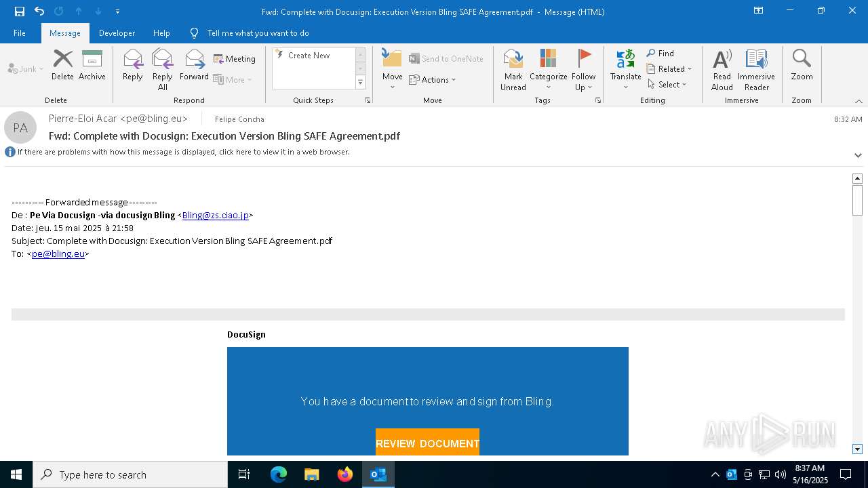Viewport: 868px width, 488px height.
Task: Click the REVIEW DOCUMENT button
Action: pos(427,442)
